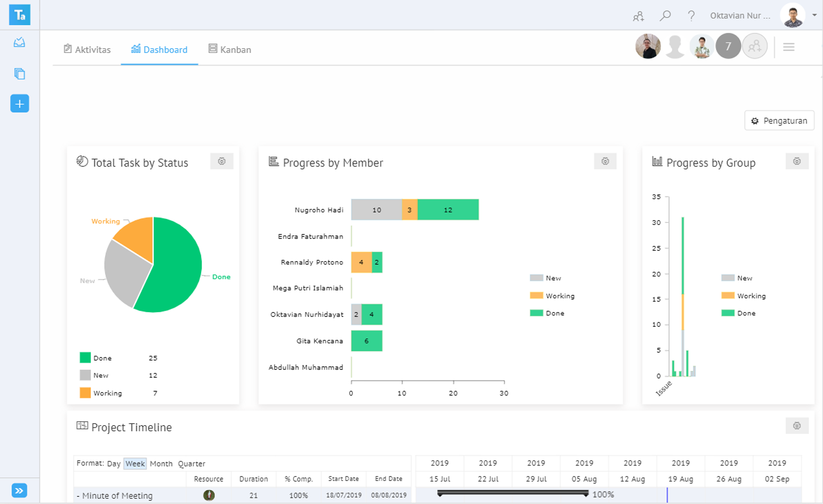The height and width of the screenshot is (504, 823).
Task: Click the blue plus add button
Action: [19, 104]
